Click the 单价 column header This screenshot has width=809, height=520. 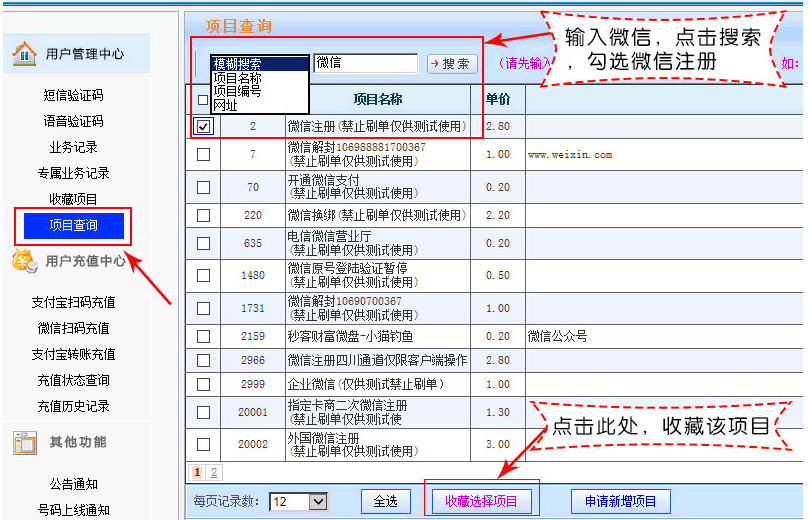(498, 100)
